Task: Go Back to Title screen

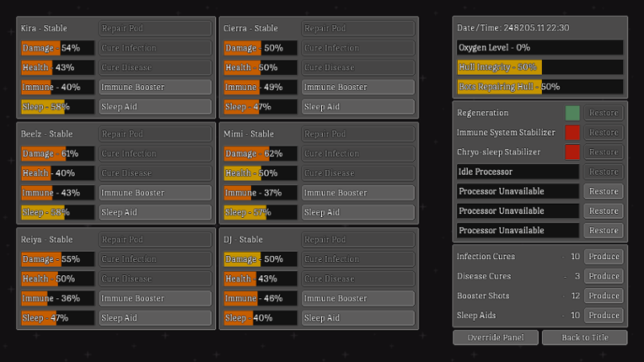Action: [x=584, y=338]
